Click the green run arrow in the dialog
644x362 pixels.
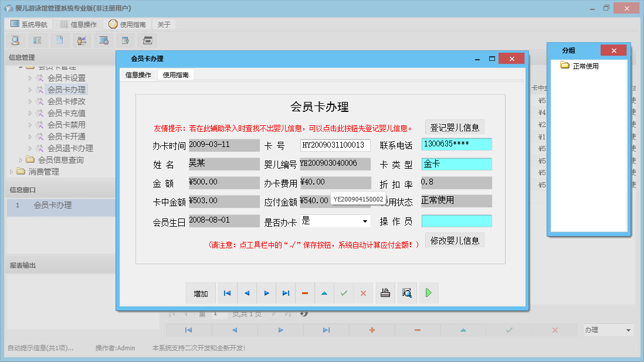(428, 293)
